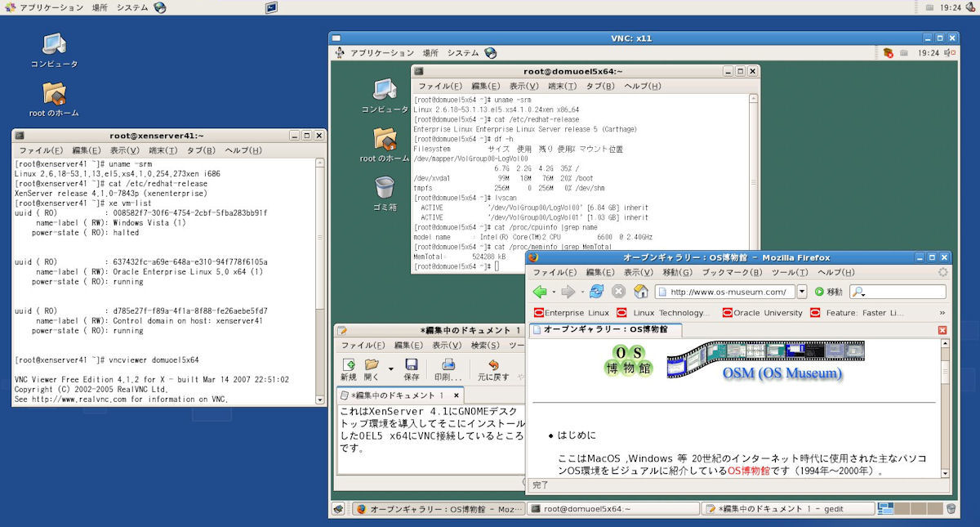Select the 編集中のドキュメント 1 tab in gedit

[x=402, y=396]
